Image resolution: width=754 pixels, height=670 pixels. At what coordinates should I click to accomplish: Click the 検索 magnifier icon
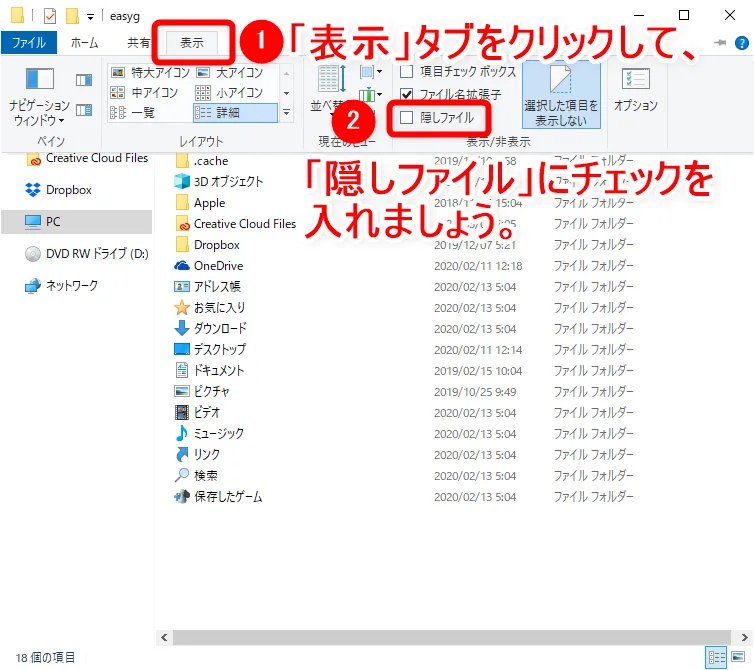(182, 475)
